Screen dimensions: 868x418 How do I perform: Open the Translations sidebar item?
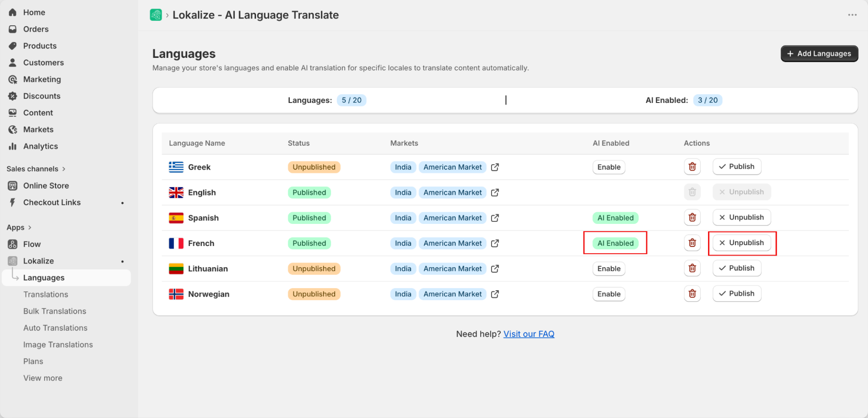[x=45, y=295]
